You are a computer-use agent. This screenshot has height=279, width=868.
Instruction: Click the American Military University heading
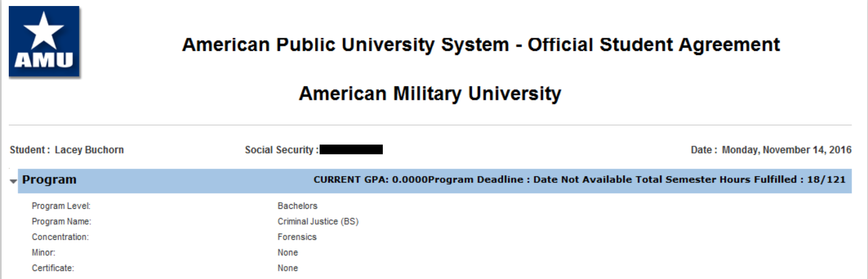[430, 94]
